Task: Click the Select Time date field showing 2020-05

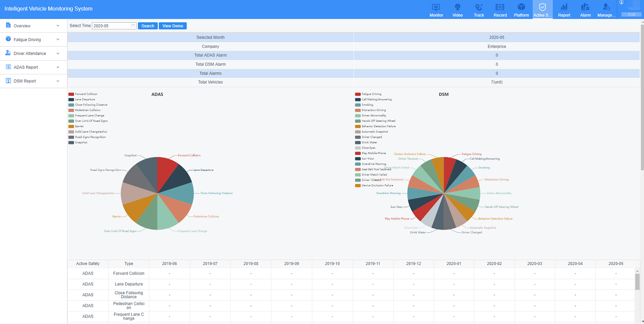Action: 114,26
